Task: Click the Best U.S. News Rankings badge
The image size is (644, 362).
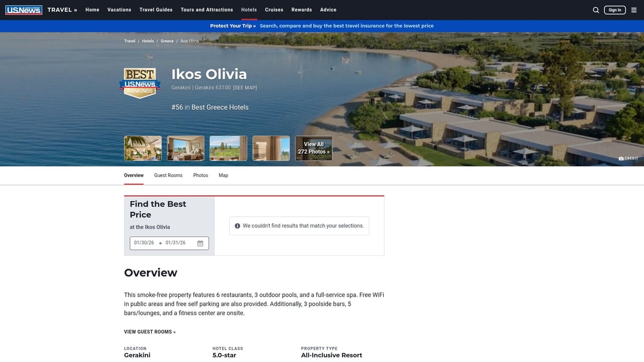Action: [x=140, y=83]
